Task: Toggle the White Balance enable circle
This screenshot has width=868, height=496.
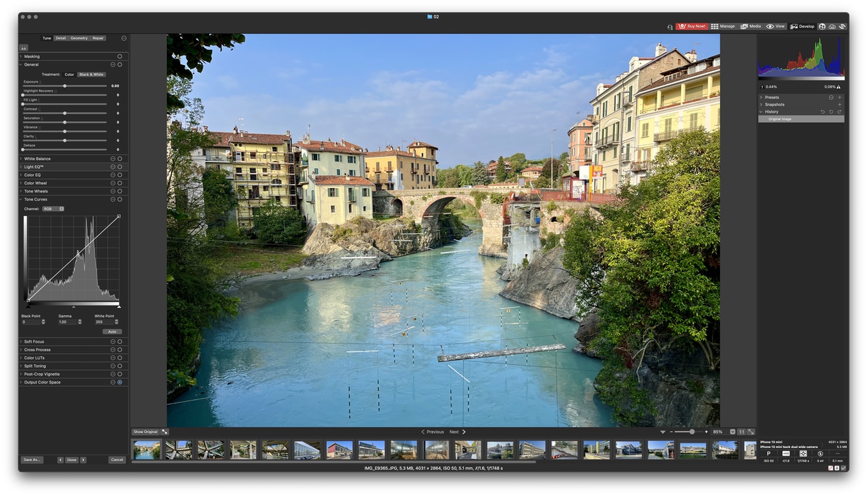Action: (120, 159)
